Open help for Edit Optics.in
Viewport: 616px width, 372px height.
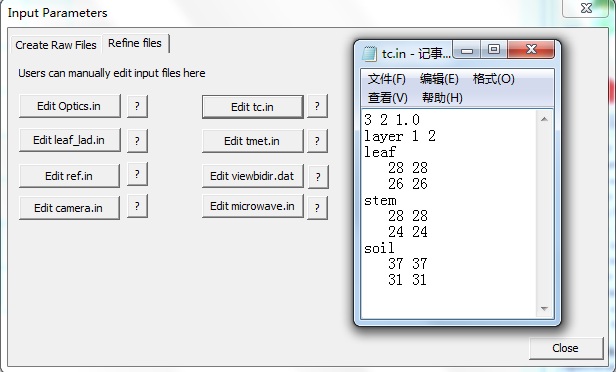[137, 106]
